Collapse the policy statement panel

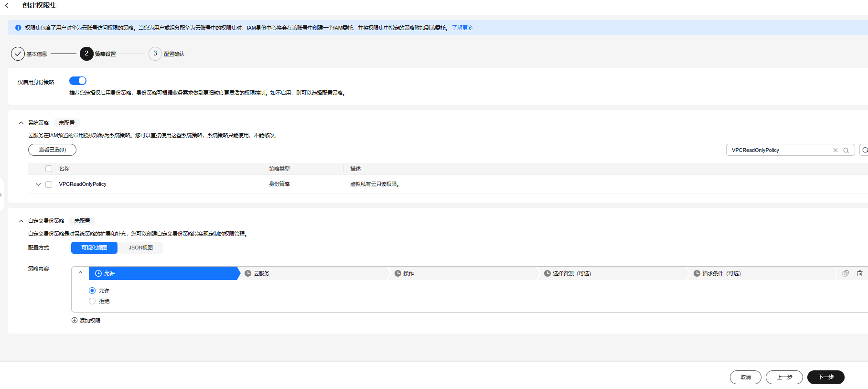point(80,273)
